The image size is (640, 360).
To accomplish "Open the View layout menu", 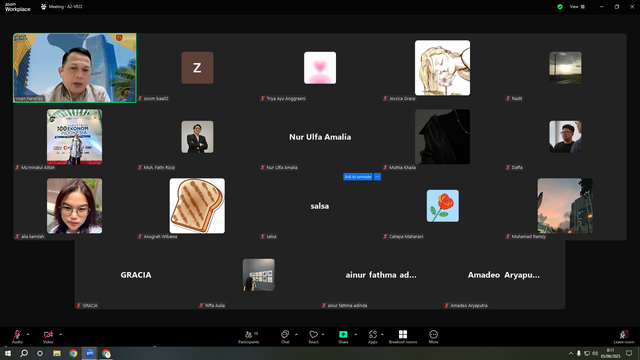I will (x=577, y=7).
